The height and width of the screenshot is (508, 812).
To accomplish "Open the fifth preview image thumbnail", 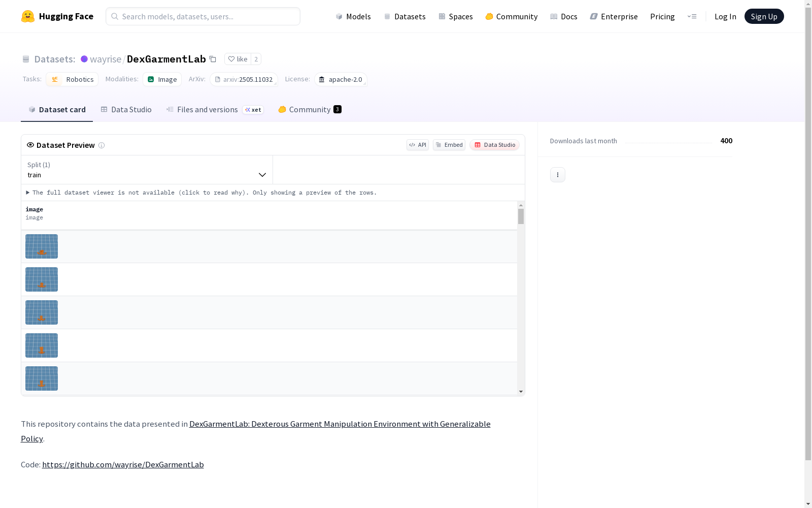I will [42, 378].
